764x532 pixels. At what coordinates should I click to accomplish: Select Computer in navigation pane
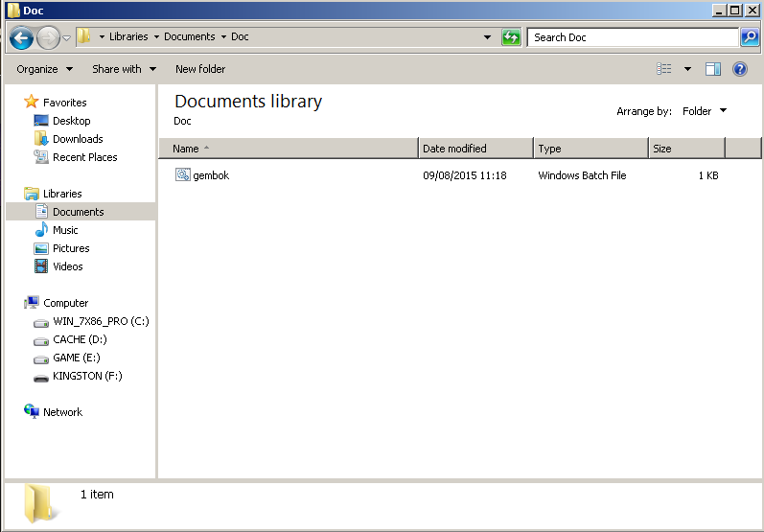pos(66,303)
